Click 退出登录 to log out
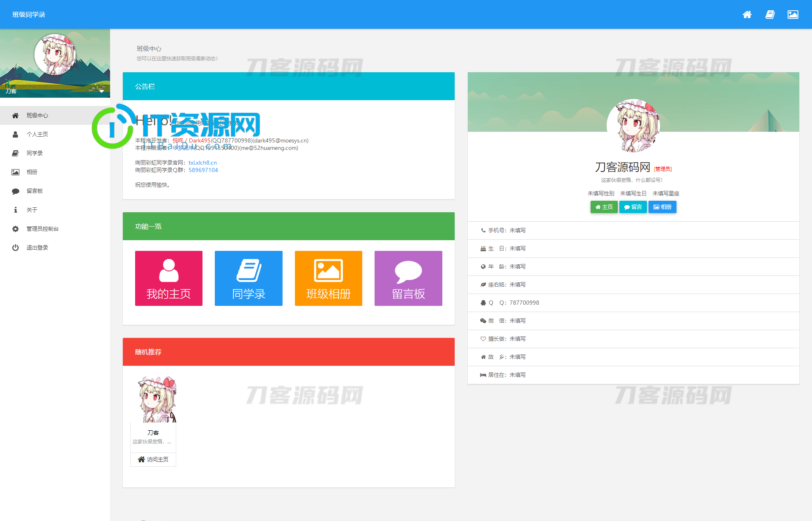Screen dimensions: 812x521 tap(55, 248)
